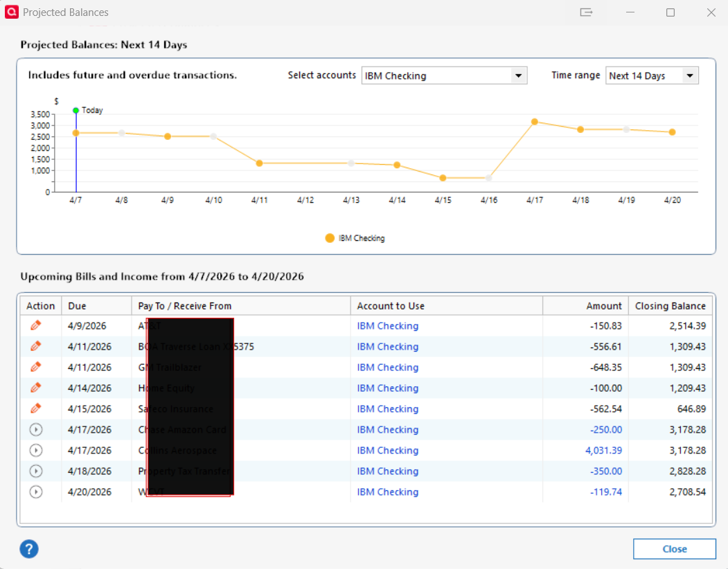Open the blue help question mark
This screenshot has height=569, width=728.
click(x=29, y=549)
